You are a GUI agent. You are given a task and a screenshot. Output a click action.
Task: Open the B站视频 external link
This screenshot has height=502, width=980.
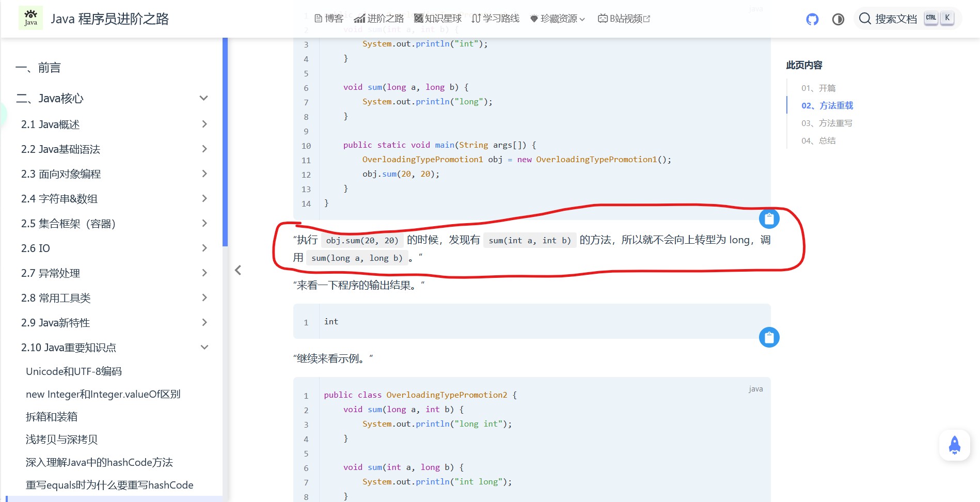624,19
